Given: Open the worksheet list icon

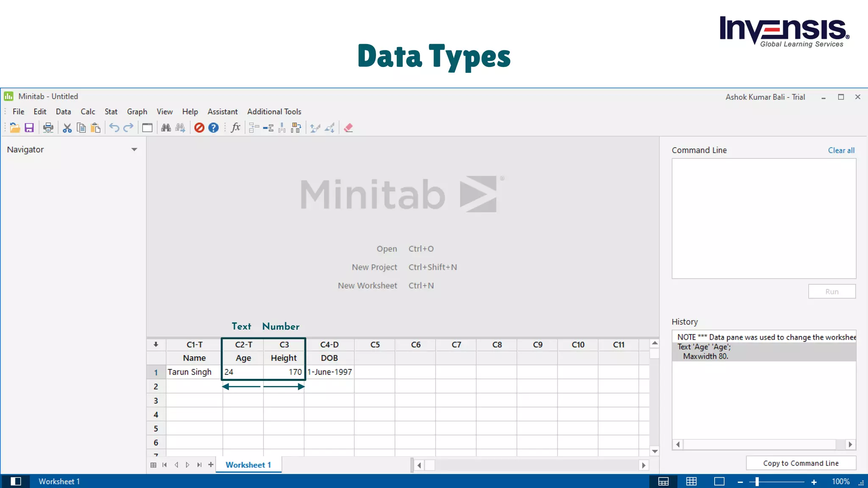Looking at the screenshot, I should (x=153, y=465).
